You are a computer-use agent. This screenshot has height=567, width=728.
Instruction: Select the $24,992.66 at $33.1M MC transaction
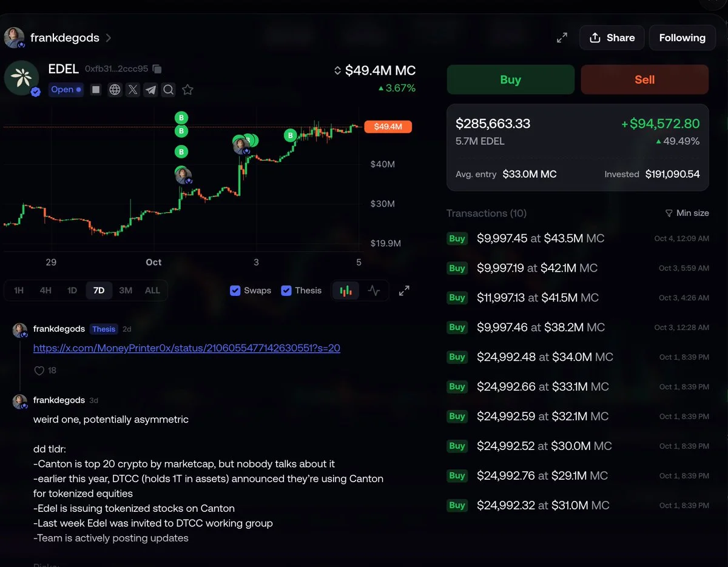click(x=578, y=387)
